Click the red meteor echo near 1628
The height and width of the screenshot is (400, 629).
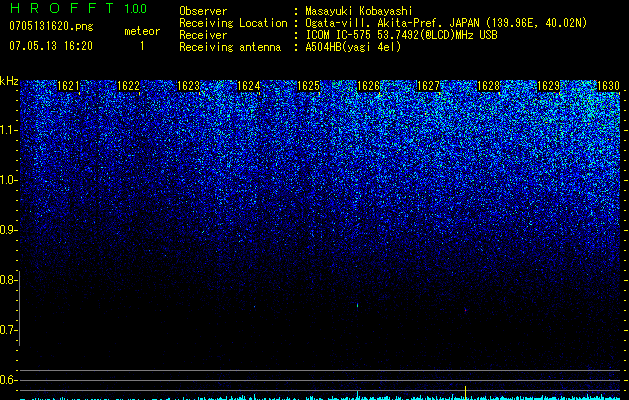pyautogui.click(x=465, y=310)
